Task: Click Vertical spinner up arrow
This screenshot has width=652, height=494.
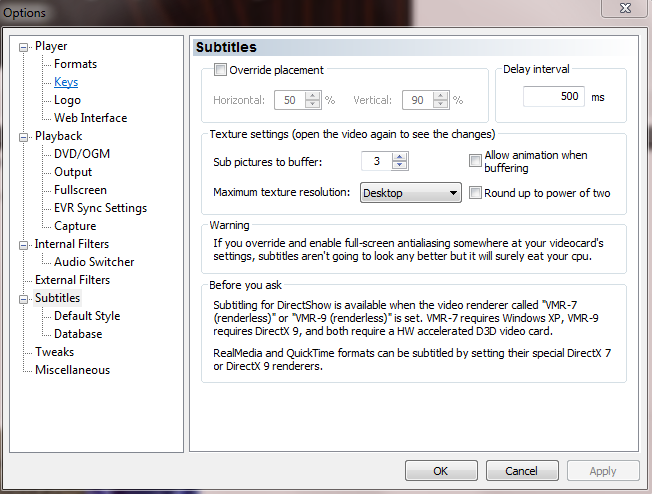Action: (x=440, y=96)
